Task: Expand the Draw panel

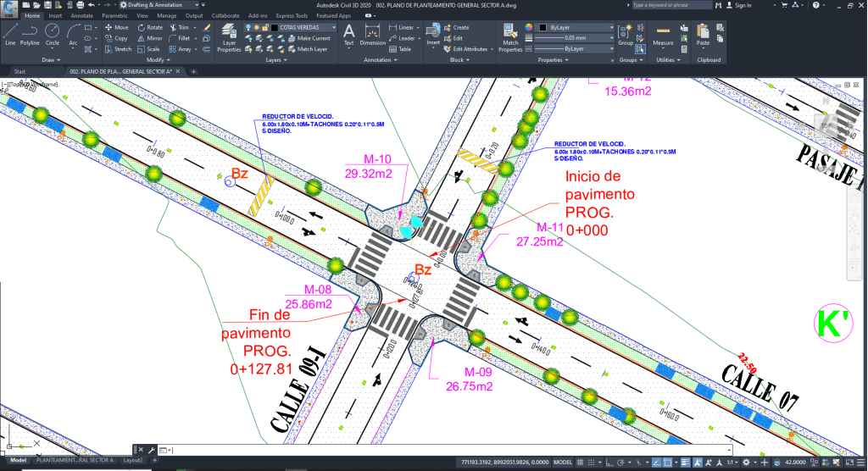Action: pyautogui.click(x=51, y=60)
